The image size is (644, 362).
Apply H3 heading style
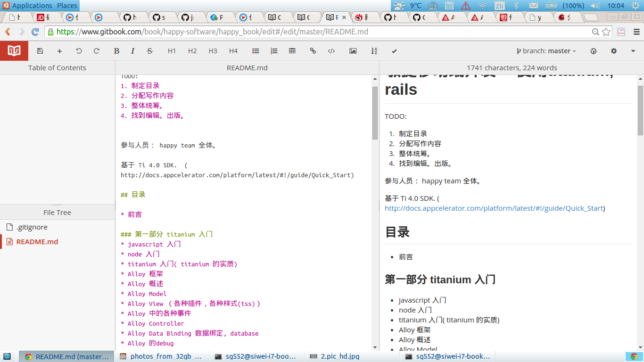point(213,51)
